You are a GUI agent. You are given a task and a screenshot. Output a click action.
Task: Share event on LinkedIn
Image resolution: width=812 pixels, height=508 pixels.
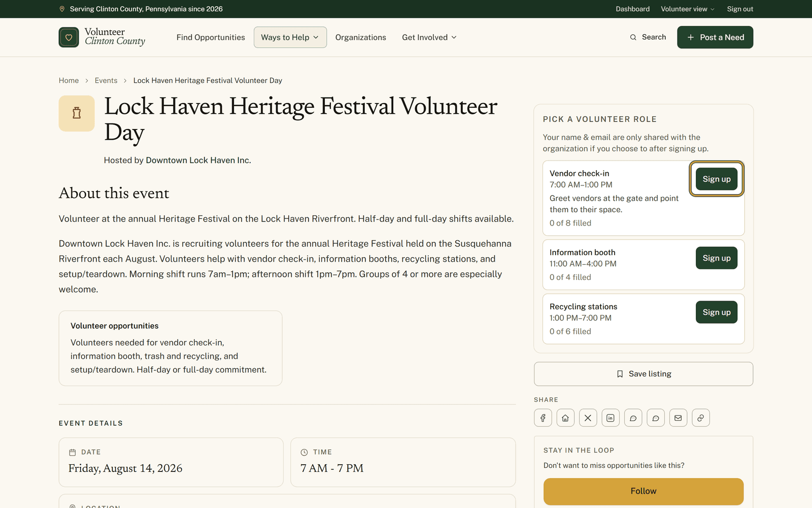(611, 418)
